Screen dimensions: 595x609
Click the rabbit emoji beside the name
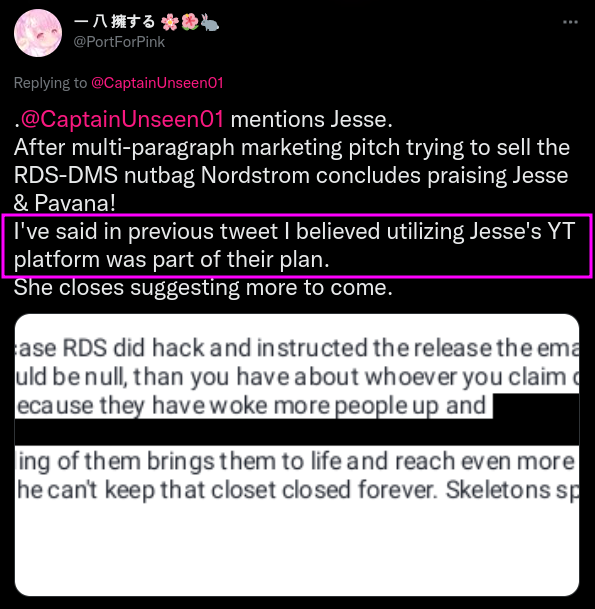(x=210, y=22)
